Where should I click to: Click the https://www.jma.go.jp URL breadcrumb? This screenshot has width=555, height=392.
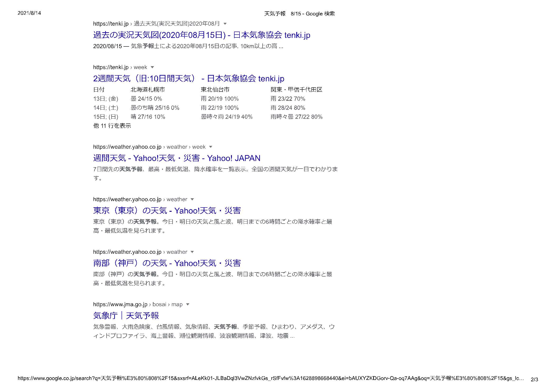click(120, 304)
